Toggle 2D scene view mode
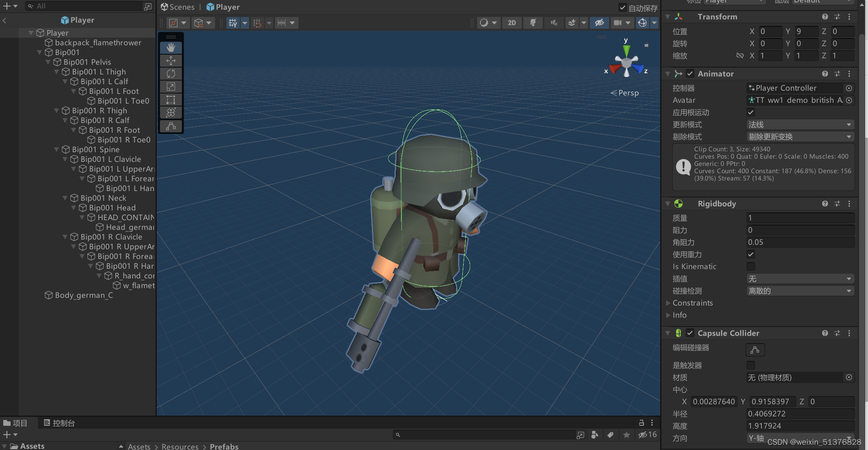 click(x=512, y=23)
